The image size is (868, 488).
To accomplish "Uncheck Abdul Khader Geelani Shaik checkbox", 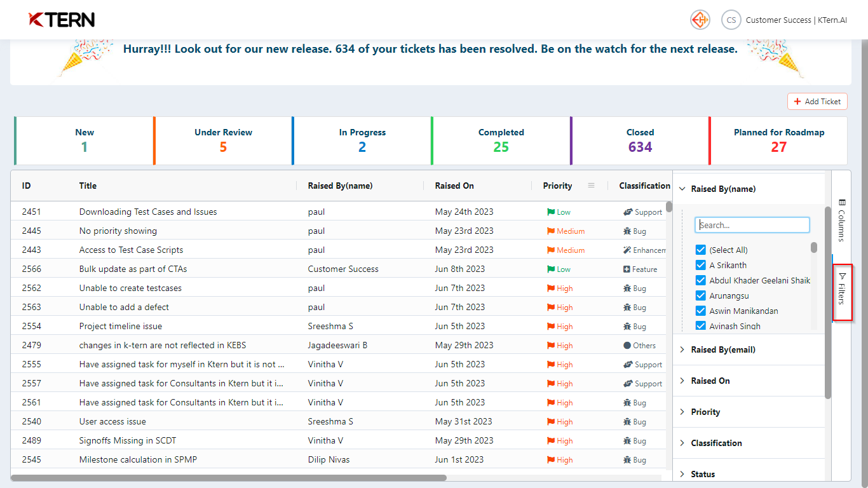I will pyautogui.click(x=701, y=280).
